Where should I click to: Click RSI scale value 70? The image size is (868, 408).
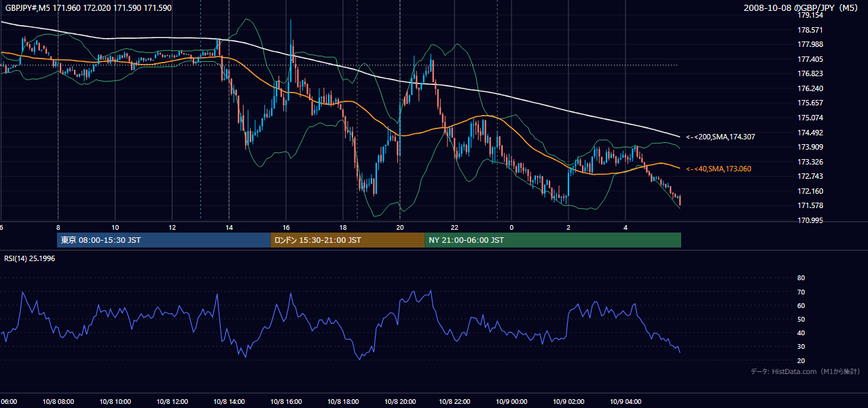coord(801,292)
